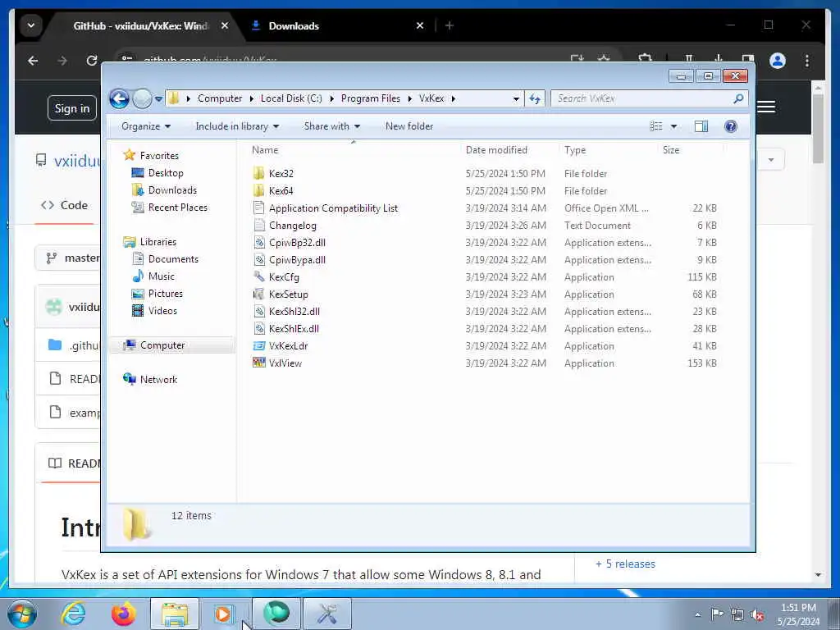Sort by Name column header
The image size is (840, 630).
pos(354,151)
